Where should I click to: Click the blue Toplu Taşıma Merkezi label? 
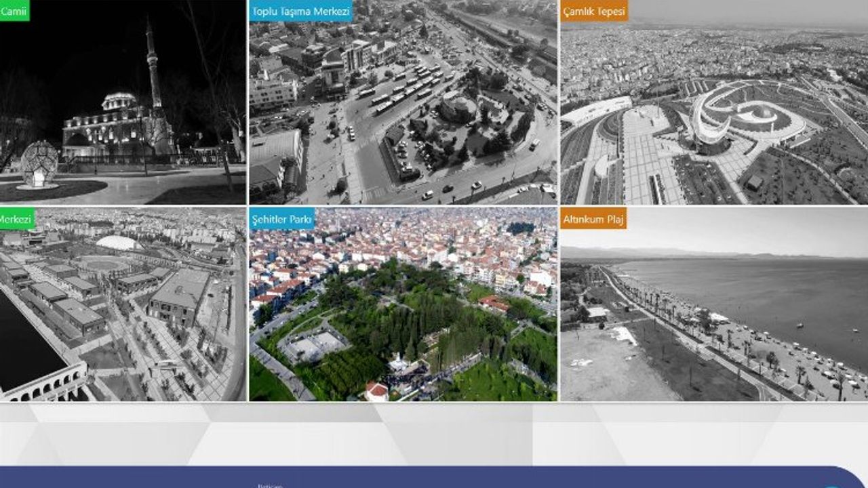tap(300, 11)
